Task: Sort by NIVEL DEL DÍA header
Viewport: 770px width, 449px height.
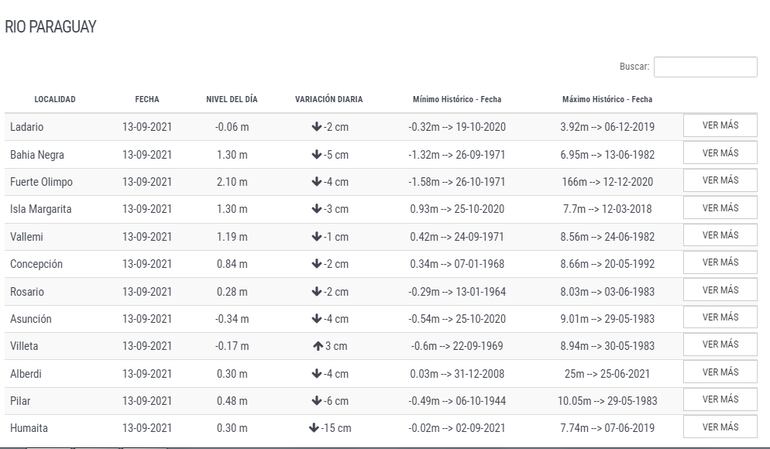Action: [x=232, y=100]
